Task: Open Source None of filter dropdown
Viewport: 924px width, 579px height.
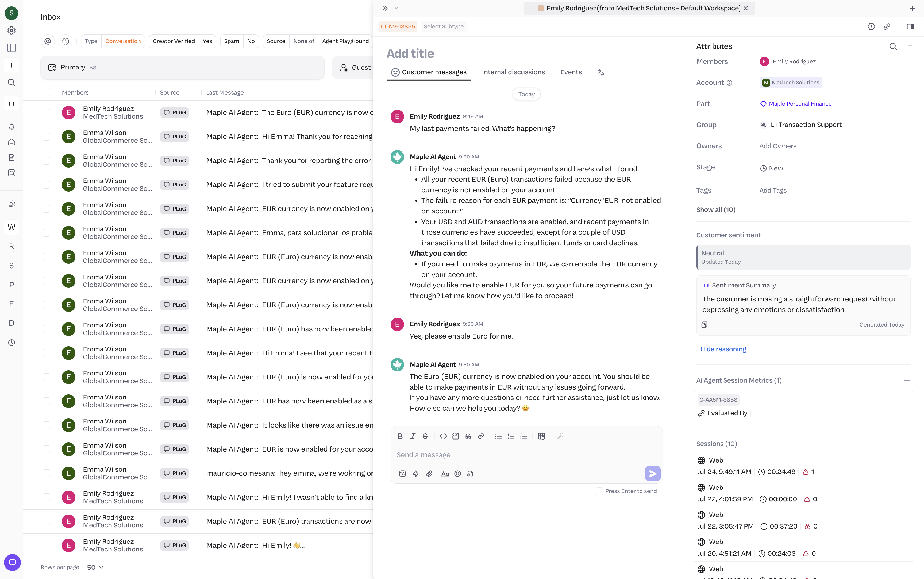Action: (x=318, y=41)
